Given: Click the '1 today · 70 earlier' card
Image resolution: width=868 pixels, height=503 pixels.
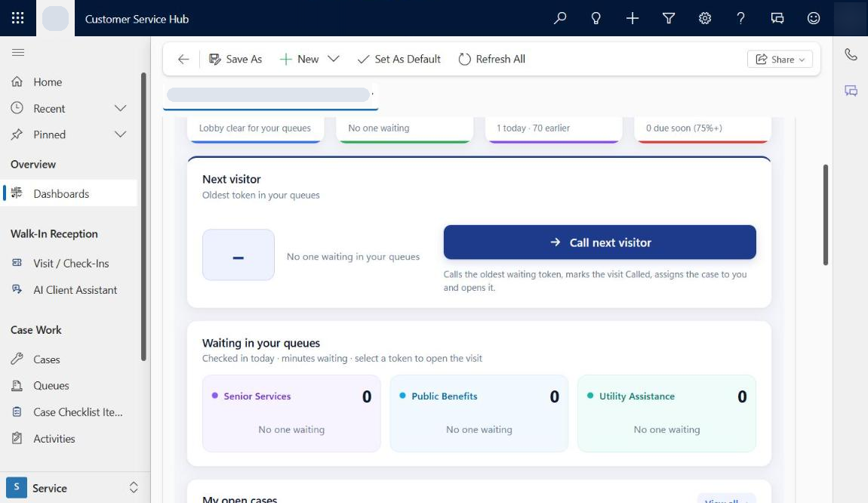Looking at the screenshot, I should 553,129.
